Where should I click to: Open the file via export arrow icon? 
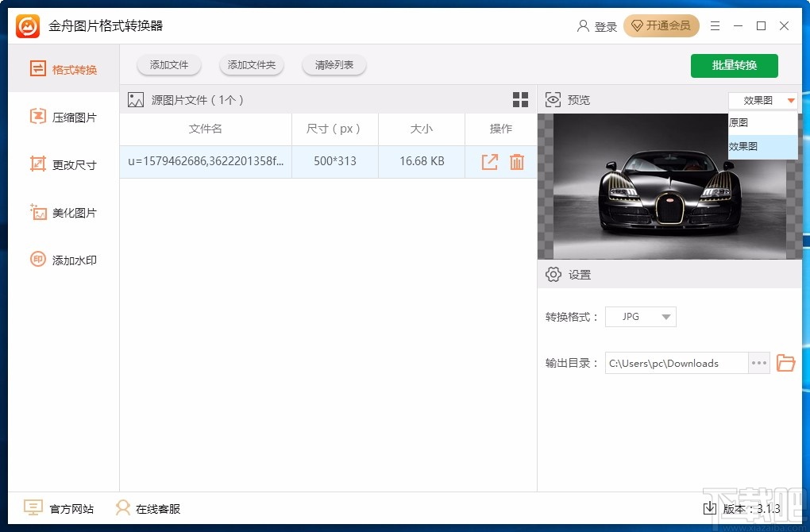490,161
